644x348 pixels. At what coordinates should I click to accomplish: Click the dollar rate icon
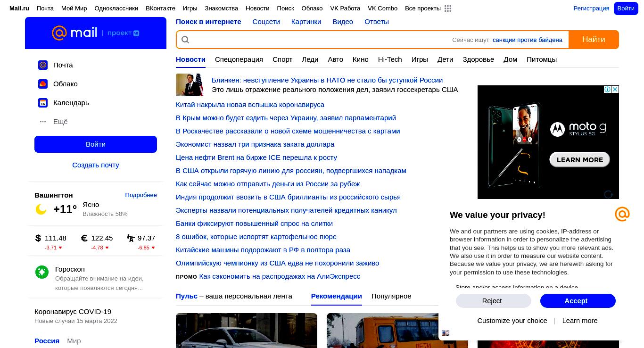tap(38, 238)
